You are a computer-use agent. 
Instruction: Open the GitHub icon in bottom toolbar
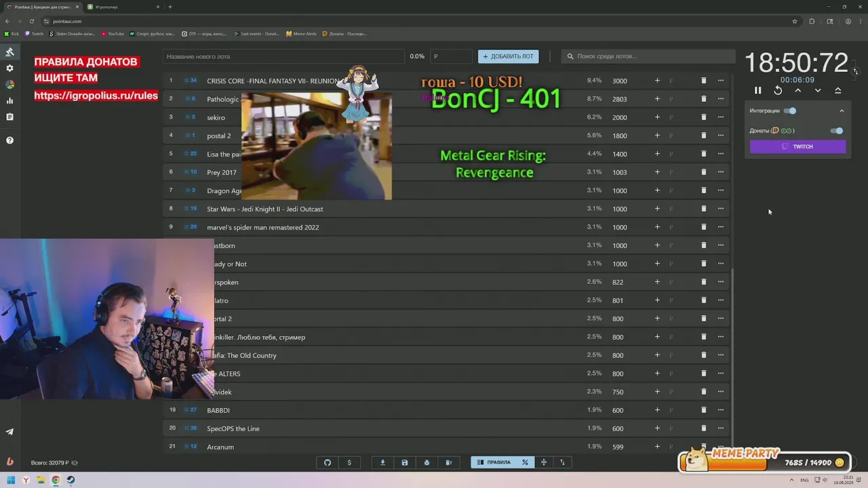pos(328,462)
